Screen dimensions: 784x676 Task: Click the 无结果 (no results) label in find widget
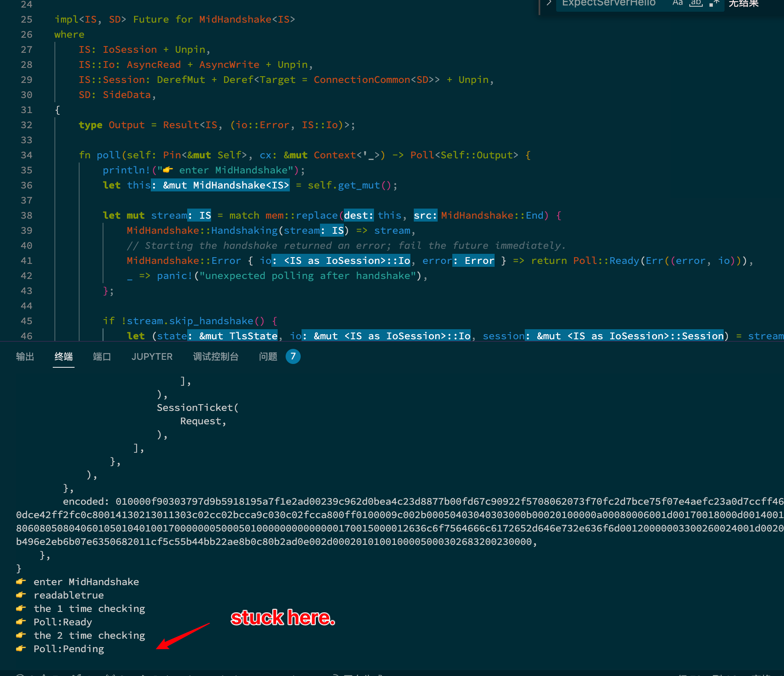(743, 3)
